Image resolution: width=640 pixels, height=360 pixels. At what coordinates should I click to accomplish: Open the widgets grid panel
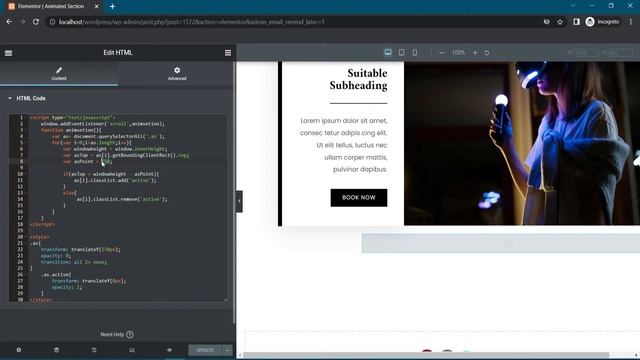(x=228, y=53)
